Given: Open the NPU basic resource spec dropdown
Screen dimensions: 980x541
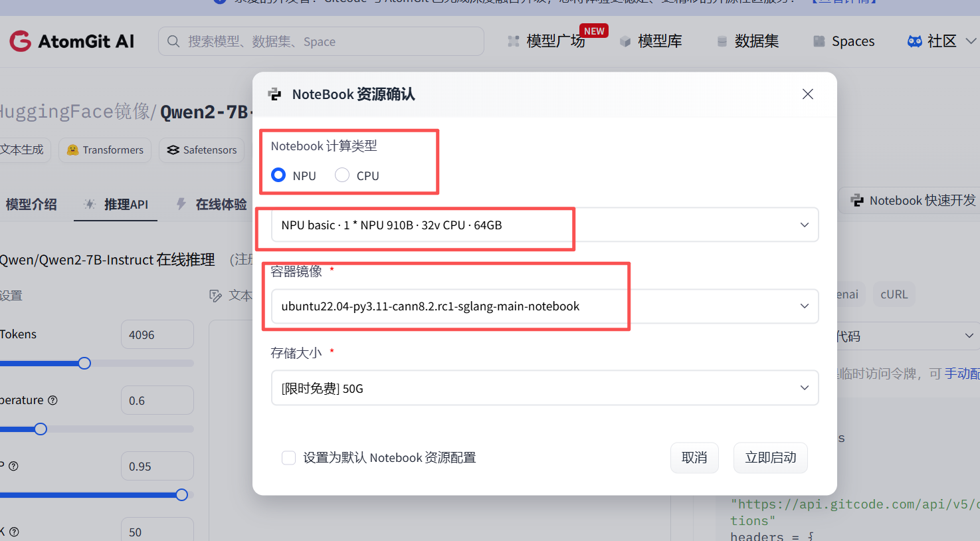Looking at the screenshot, I should tap(545, 225).
